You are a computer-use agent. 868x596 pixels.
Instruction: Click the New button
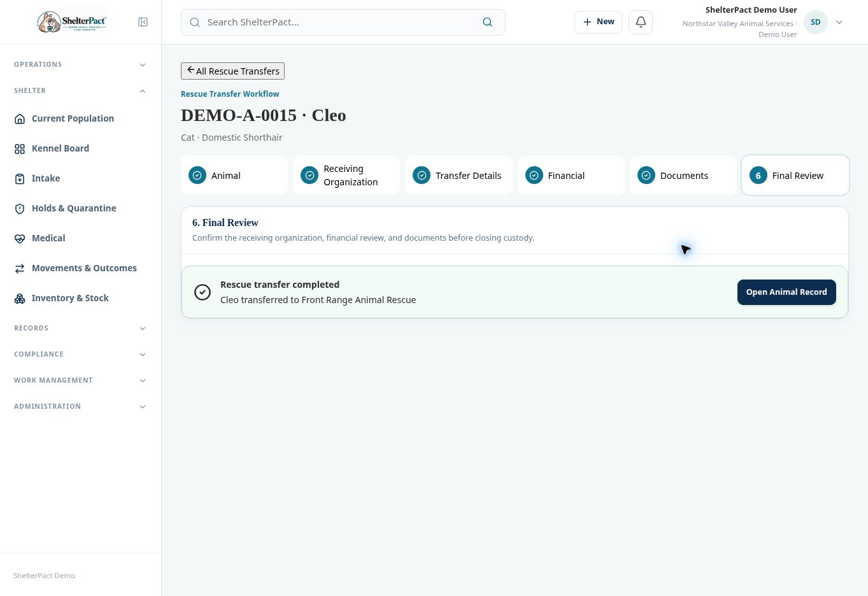[598, 22]
